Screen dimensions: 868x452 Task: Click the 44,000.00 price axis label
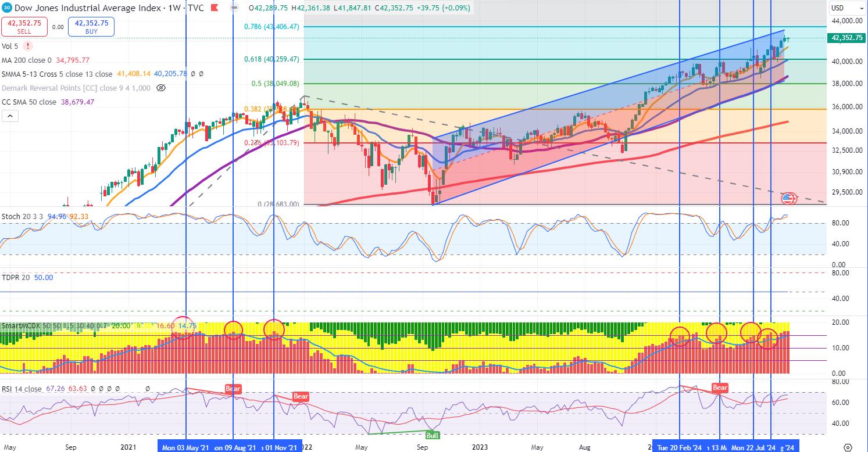pyautogui.click(x=846, y=20)
